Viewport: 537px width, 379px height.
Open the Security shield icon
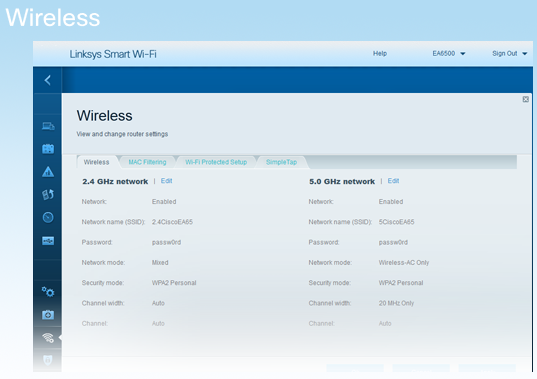[x=48, y=360]
